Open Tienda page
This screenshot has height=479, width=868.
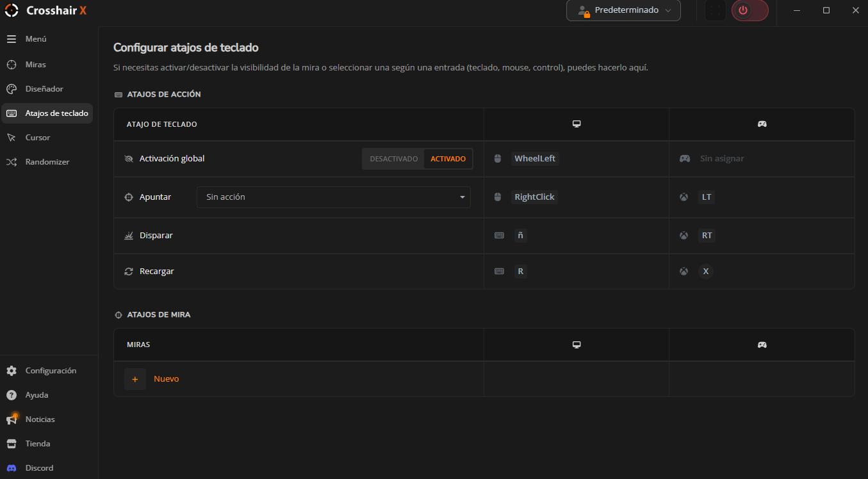pyautogui.click(x=47, y=444)
